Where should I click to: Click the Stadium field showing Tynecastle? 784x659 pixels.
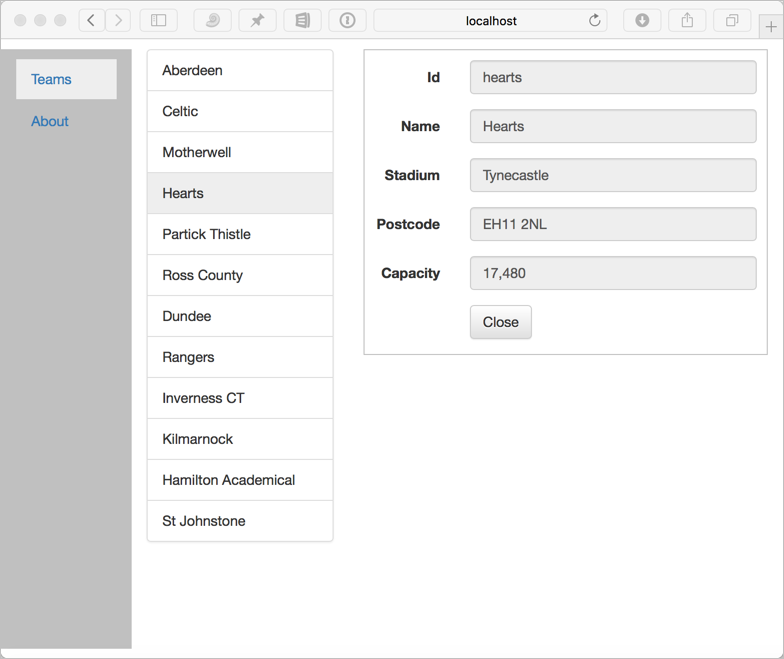613,176
